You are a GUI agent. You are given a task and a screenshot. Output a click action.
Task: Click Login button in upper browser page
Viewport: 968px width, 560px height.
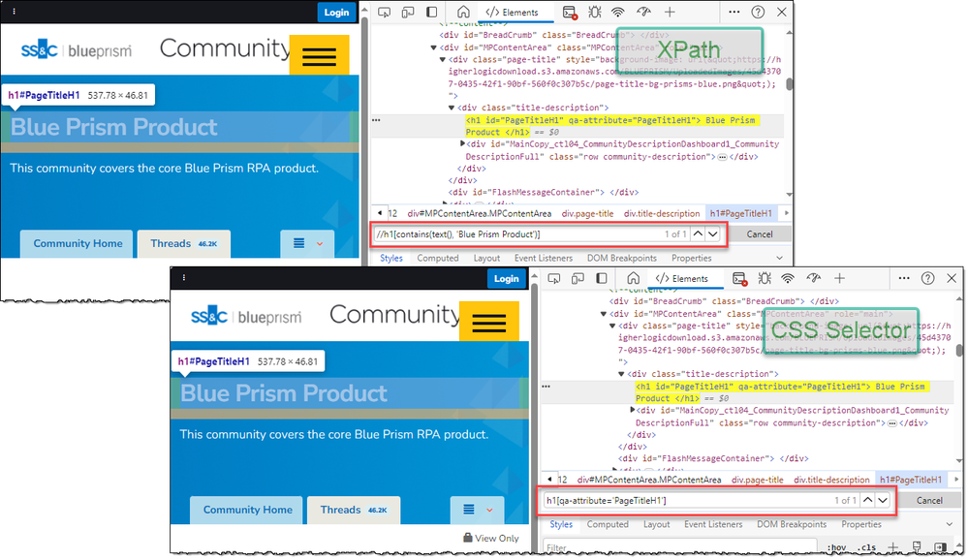tap(336, 13)
